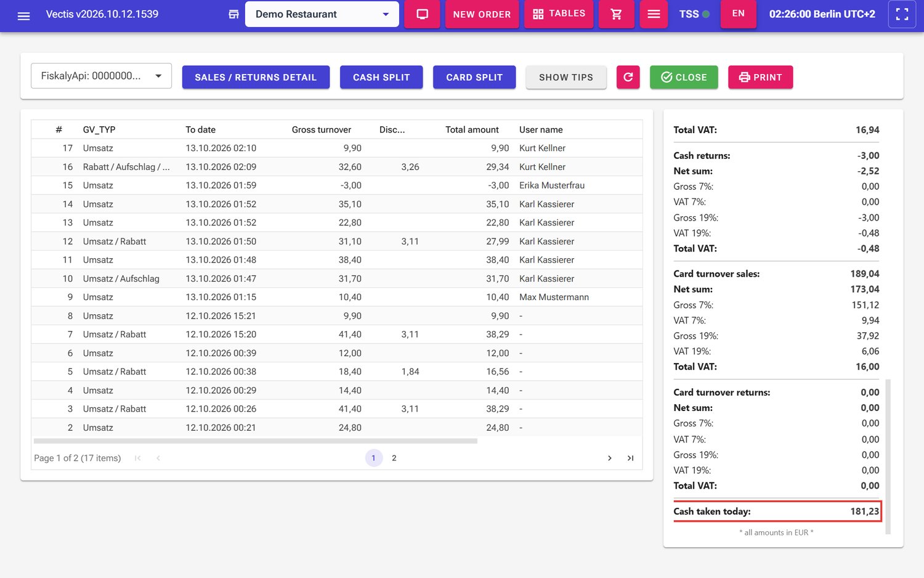Click the green Close button
The image size is (924, 578).
click(x=684, y=77)
